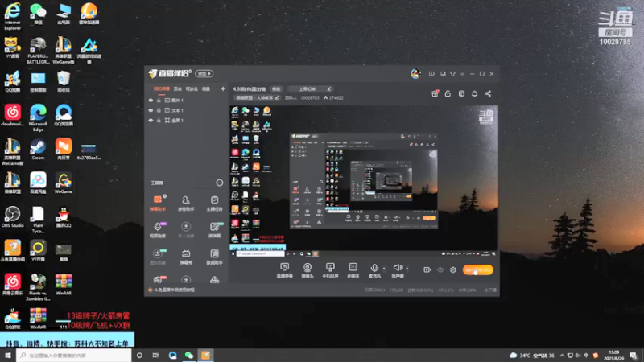Viewport: 644px width, 362px height.
Task: Edit the stream category with pencil icon
Action: click(277, 97)
